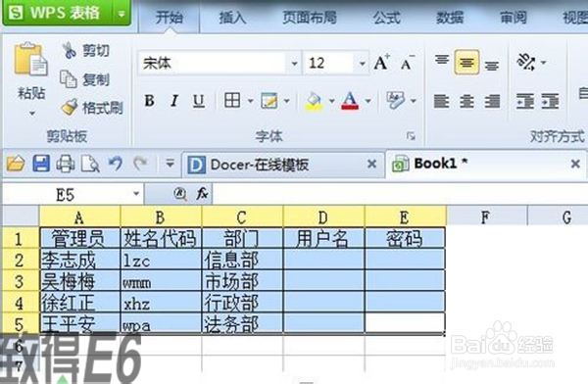The image size is (588, 384).
Task: Switch to the 公式 ribbon tab
Action: coord(387,18)
